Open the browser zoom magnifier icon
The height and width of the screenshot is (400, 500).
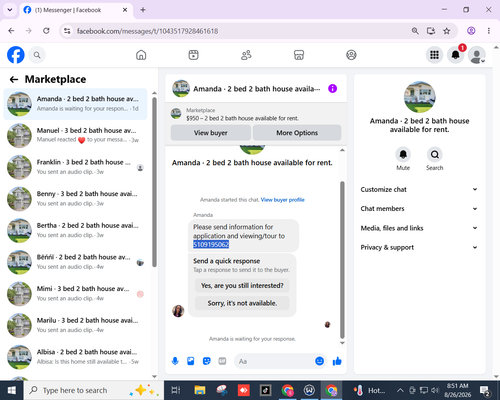pos(415,31)
